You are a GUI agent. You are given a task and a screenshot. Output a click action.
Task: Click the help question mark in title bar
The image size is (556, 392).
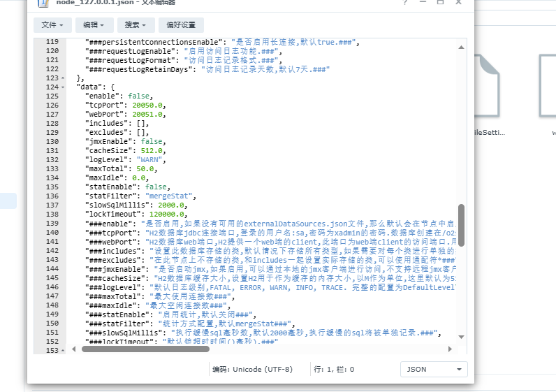coord(405,2)
